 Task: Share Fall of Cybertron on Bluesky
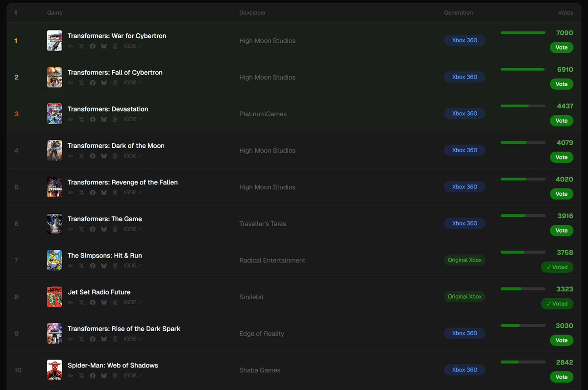104,82
